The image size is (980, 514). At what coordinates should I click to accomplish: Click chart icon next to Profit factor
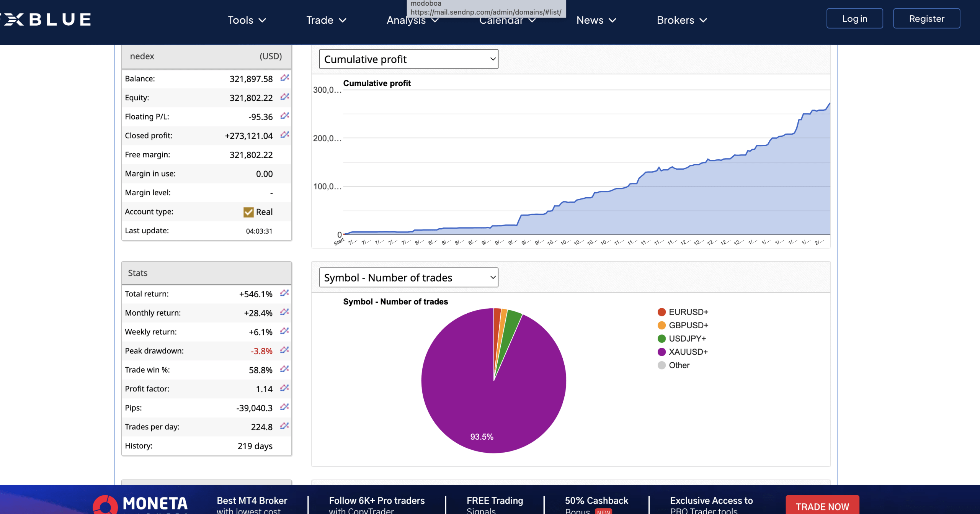pos(284,388)
